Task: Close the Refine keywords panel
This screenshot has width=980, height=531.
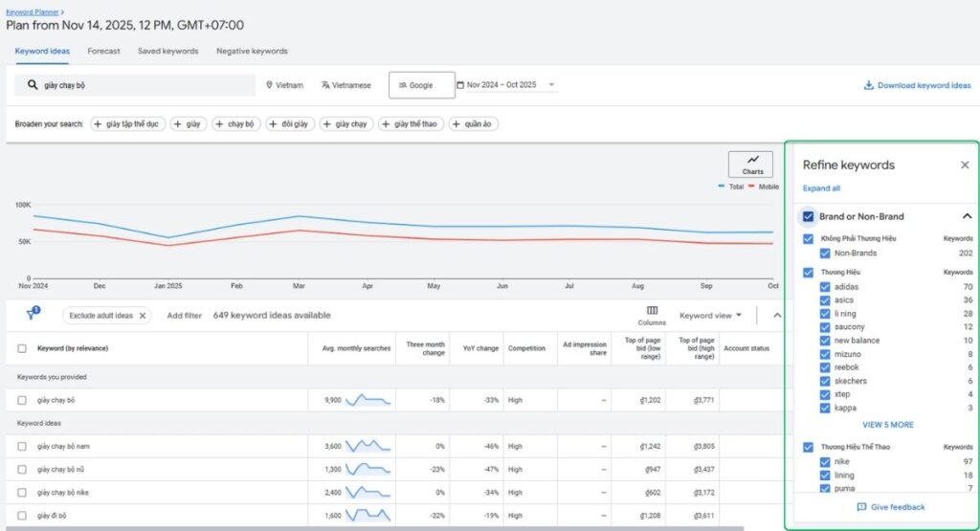Action: [x=965, y=165]
